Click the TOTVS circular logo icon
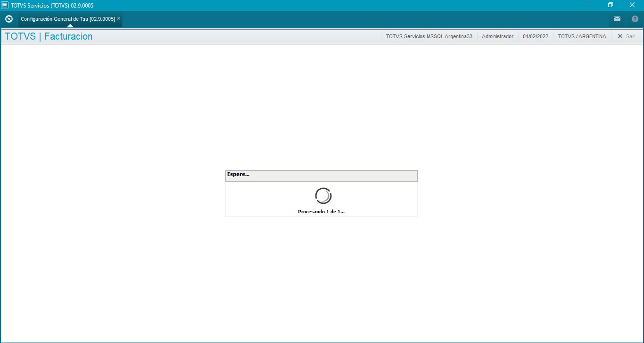 8,19
